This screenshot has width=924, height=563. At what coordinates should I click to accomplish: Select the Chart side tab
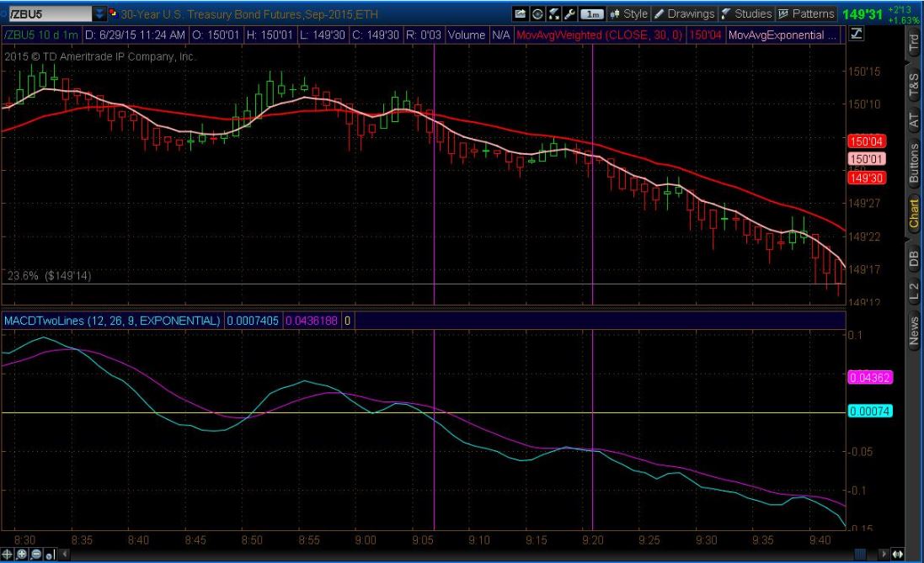(x=913, y=213)
